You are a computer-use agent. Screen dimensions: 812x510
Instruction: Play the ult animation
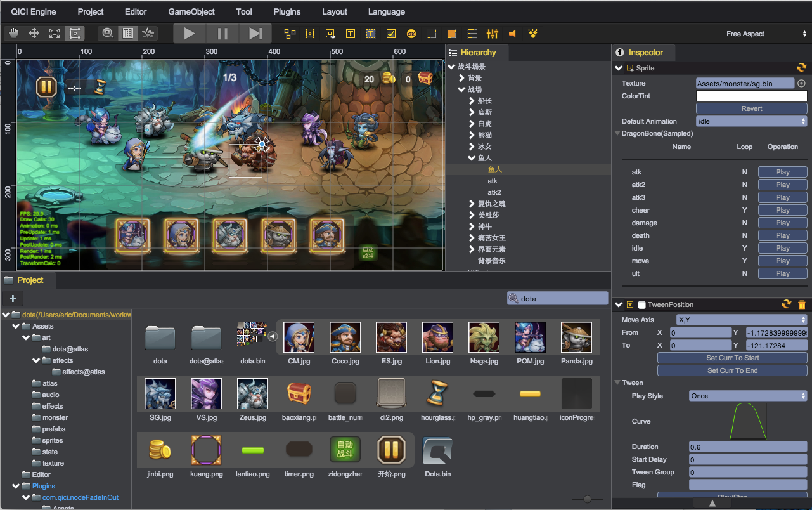(x=783, y=273)
